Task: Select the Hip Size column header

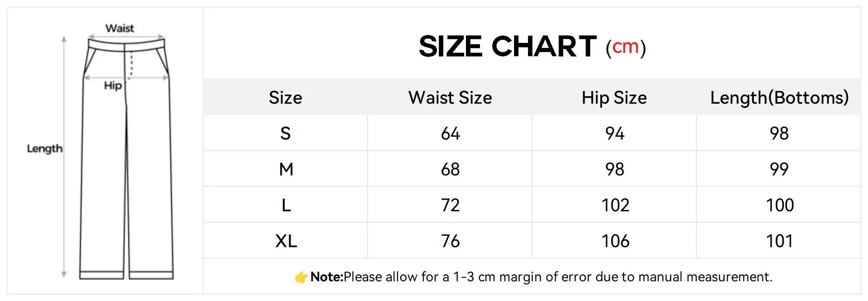Action: (614, 98)
